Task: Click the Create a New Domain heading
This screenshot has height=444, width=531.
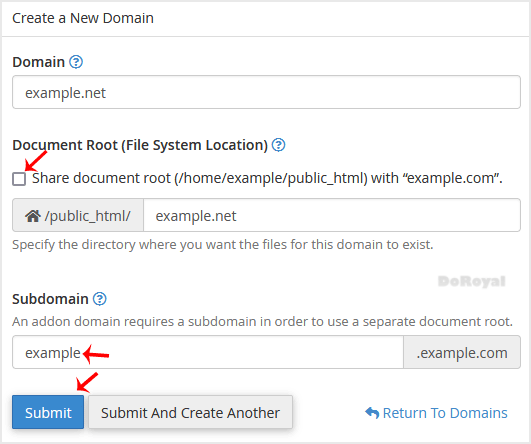Action: click(83, 18)
